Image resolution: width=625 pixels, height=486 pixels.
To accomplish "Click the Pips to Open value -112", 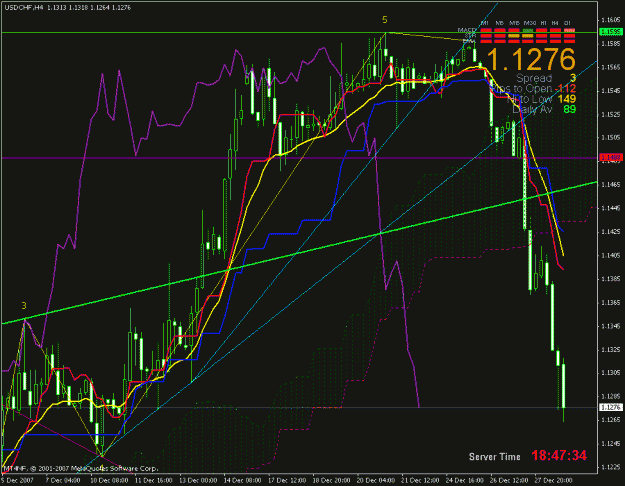I will [x=566, y=89].
